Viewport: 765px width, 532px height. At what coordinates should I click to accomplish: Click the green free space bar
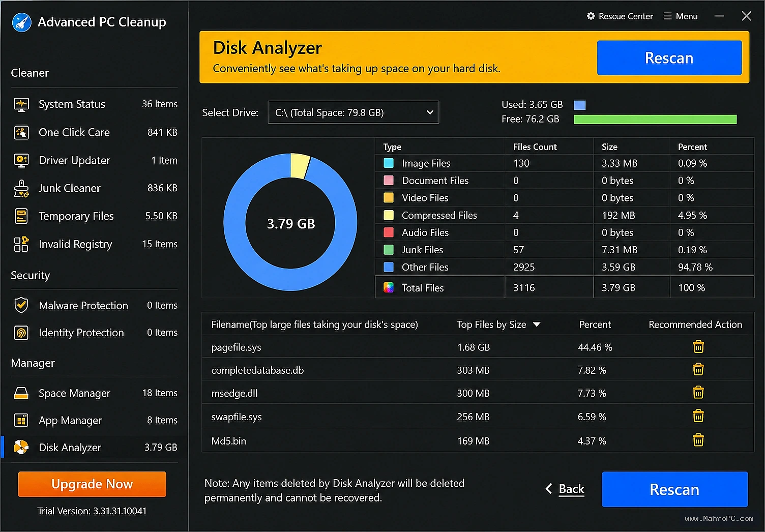(x=655, y=120)
